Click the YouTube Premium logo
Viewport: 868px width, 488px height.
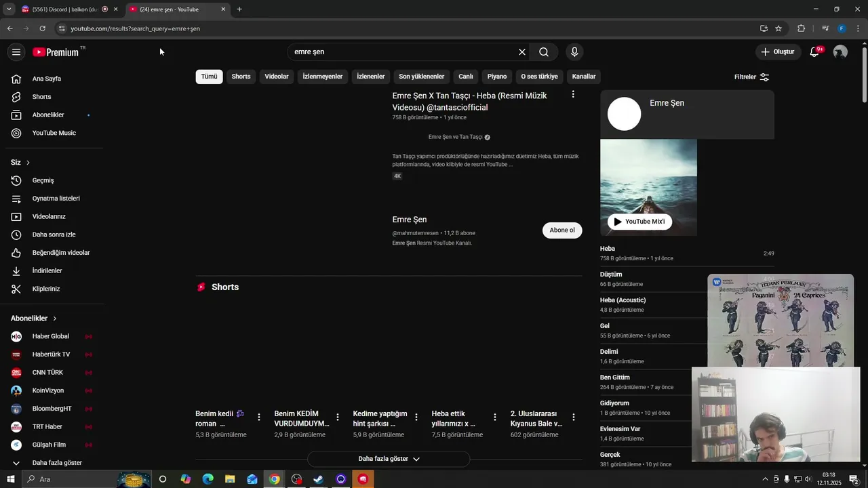56,52
